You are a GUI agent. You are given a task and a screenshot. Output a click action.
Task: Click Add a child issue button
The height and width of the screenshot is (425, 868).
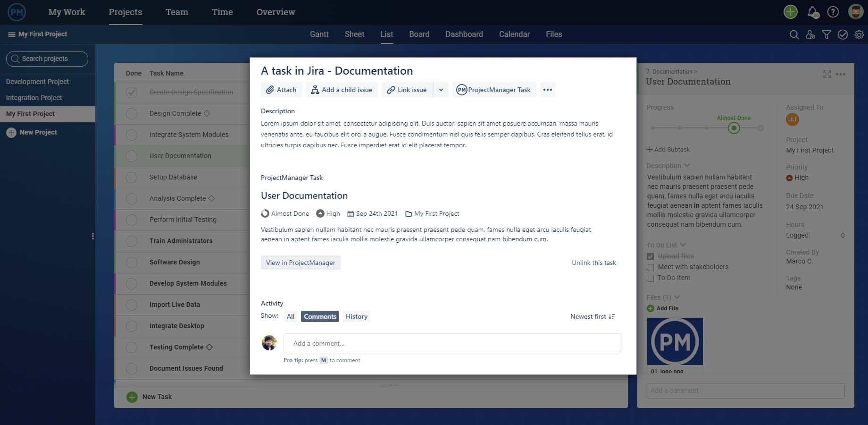click(342, 90)
